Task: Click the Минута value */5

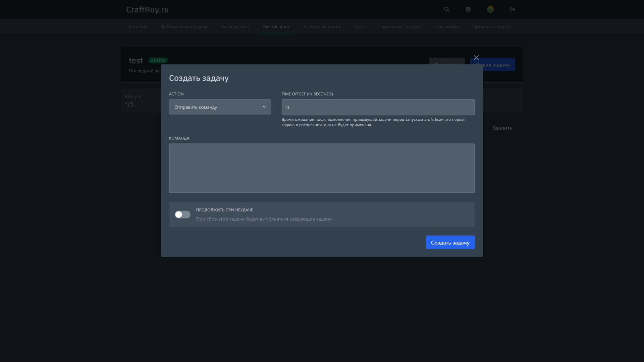Action: coord(129,104)
